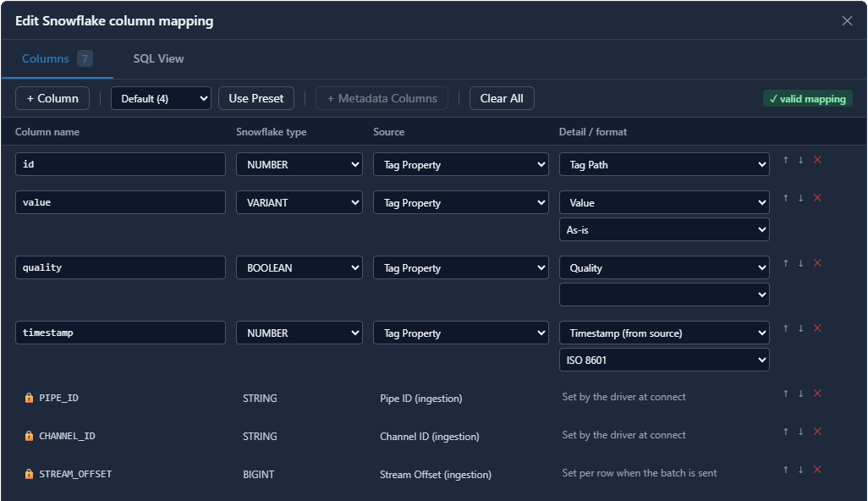Open the As-is format dropdown
The width and height of the screenshot is (868, 501).
[664, 229]
